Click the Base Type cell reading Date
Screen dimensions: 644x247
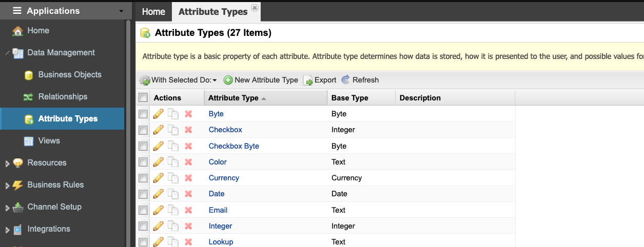(339, 194)
